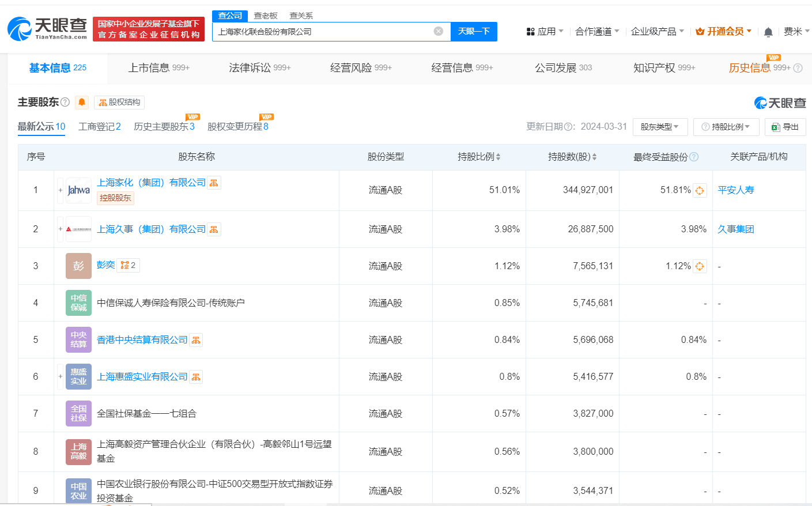Image resolution: width=812 pixels, height=506 pixels.
Task: Open notifications bell in header
Action: (x=768, y=32)
